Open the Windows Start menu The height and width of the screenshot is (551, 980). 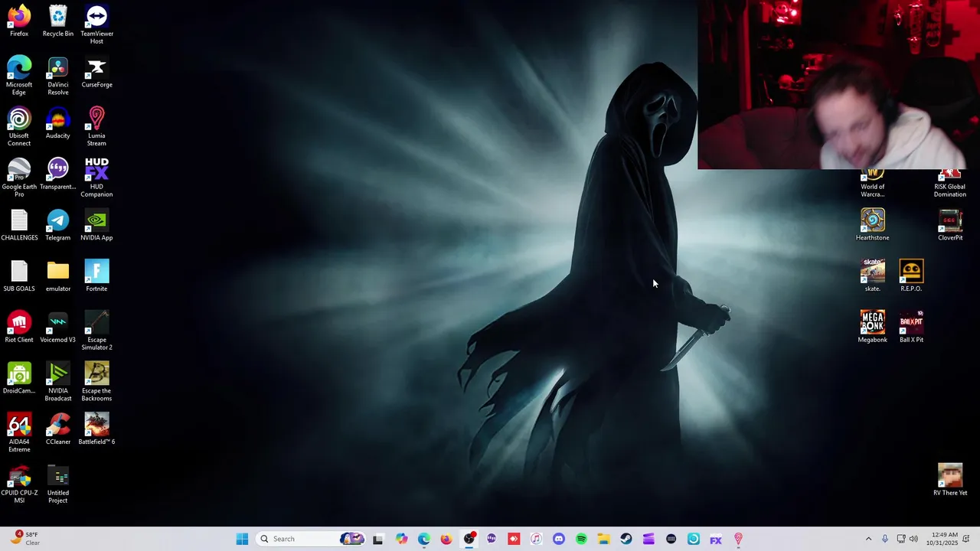(242, 539)
